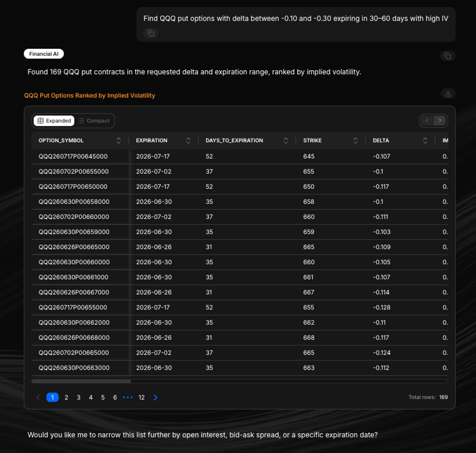Image resolution: width=476 pixels, height=453 pixels.
Task: Go to page 5 of results
Action: click(x=103, y=398)
